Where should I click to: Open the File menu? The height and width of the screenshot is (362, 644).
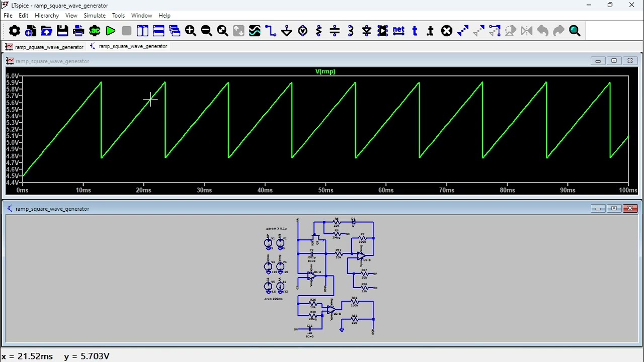(8, 16)
